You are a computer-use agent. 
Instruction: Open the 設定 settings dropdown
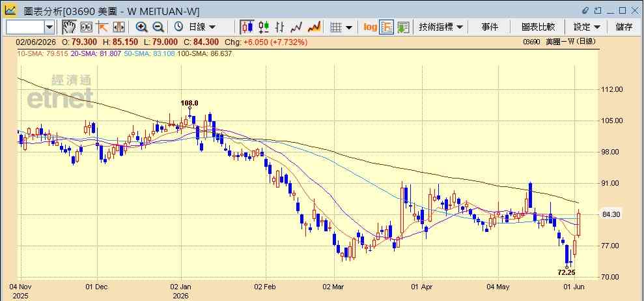pos(587,27)
